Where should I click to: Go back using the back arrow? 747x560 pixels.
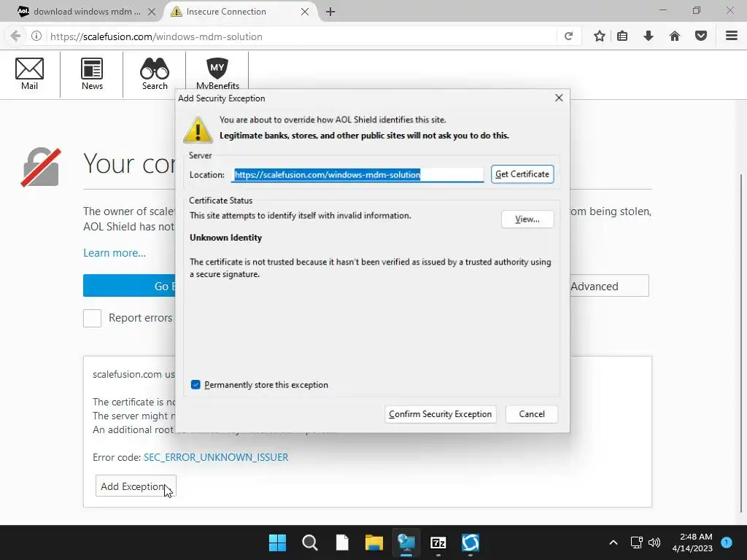(x=15, y=36)
